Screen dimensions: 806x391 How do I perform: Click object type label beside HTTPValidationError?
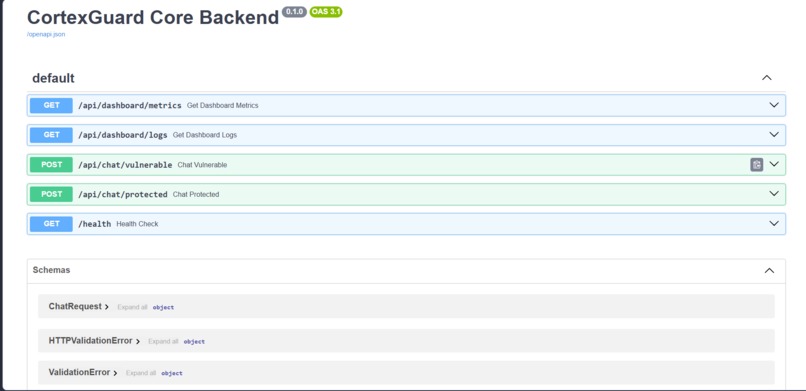coord(194,341)
